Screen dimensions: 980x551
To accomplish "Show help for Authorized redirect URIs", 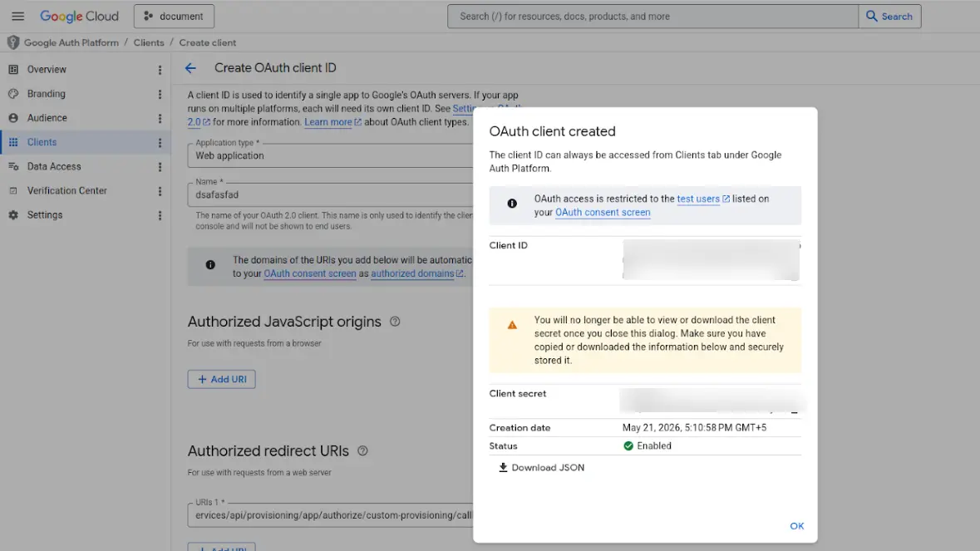I will pyautogui.click(x=362, y=451).
